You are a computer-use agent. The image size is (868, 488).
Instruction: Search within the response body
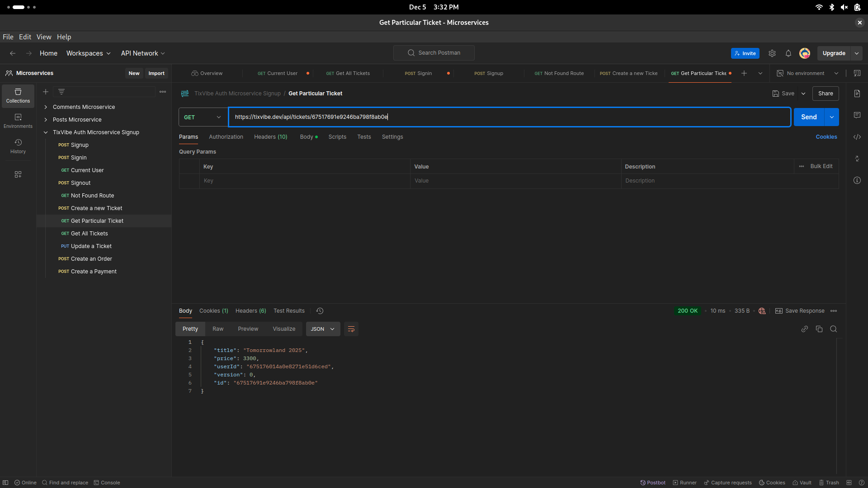[x=834, y=329]
